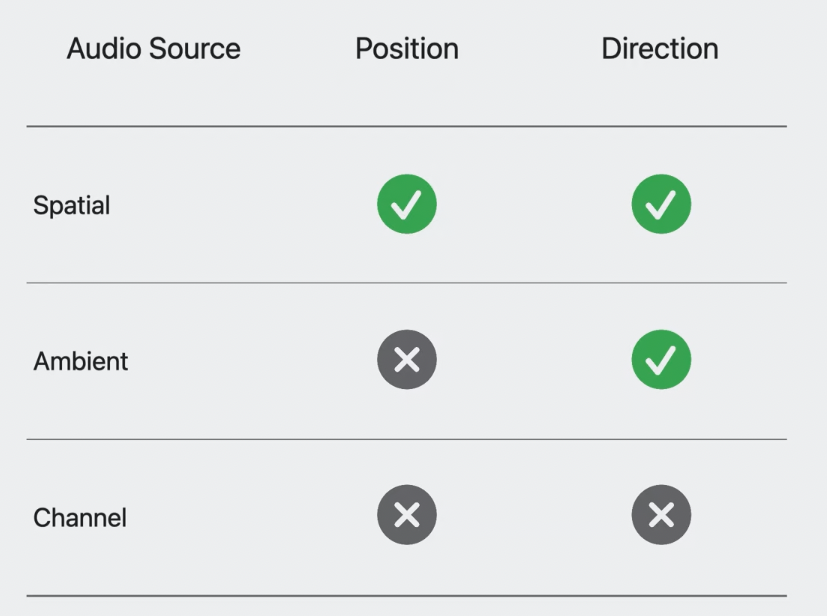Click the divider line below the column headers
827x616 pixels.
[406, 127]
